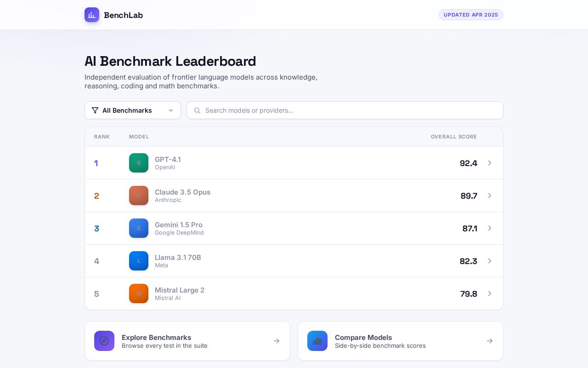Expand the Claude 3.5 Opus row chevron

[490, 195]
